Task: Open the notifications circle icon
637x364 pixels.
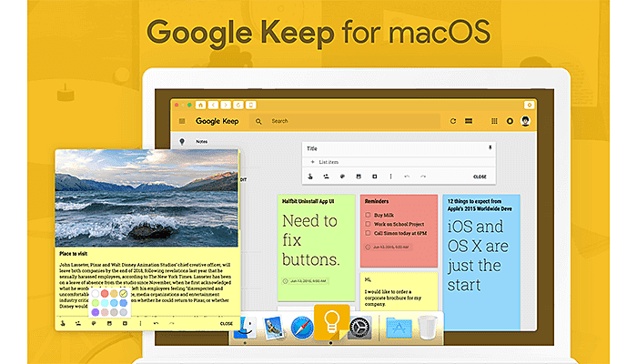Action: 510,121
